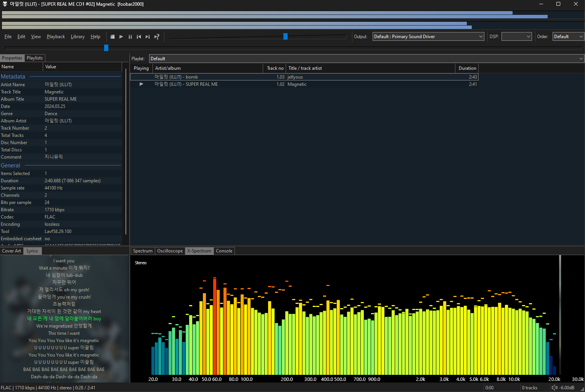This screenshot has height=392, width=585.
Task: Open the Playback menu
Action: point(56,37)
